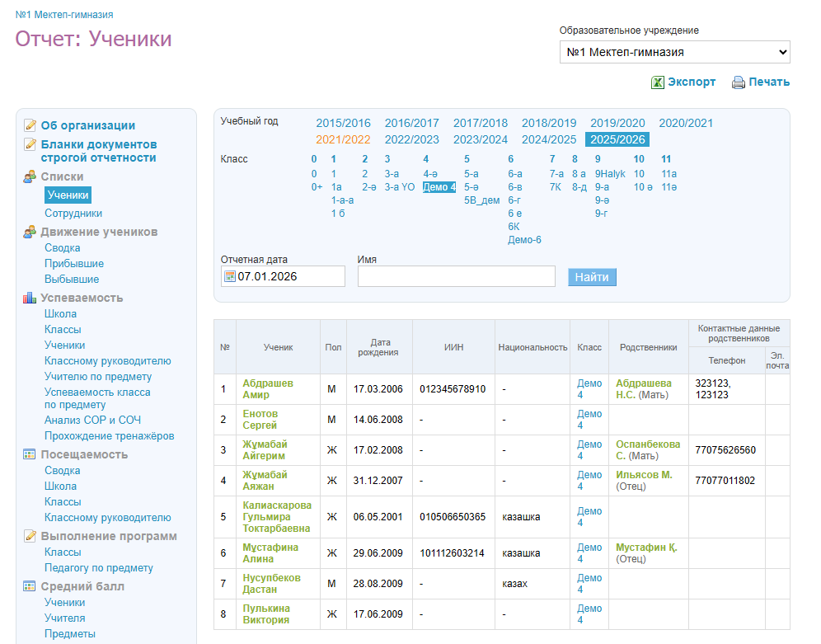
Task: Click the calendar icon beside Посещаемость
Action: (x=30, y=454)
